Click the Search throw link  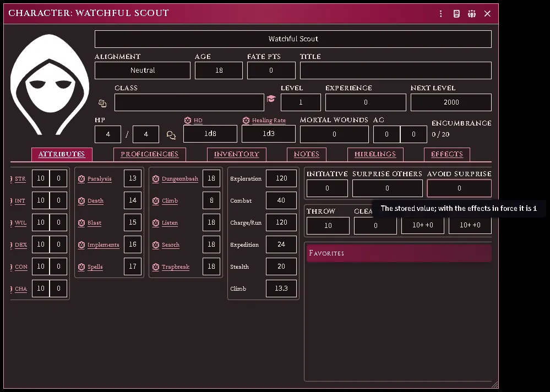(x=171, y=245)
